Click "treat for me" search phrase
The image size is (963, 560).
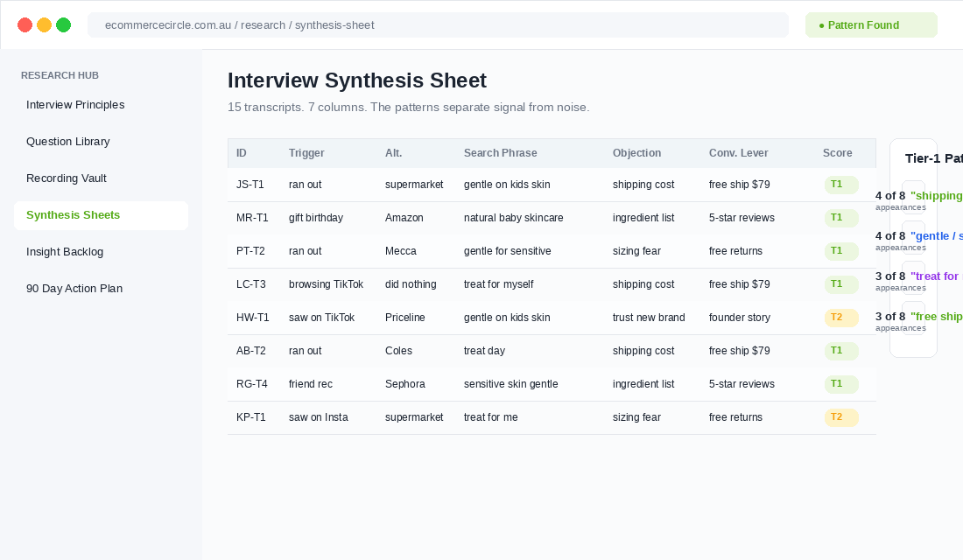point(491,416)
